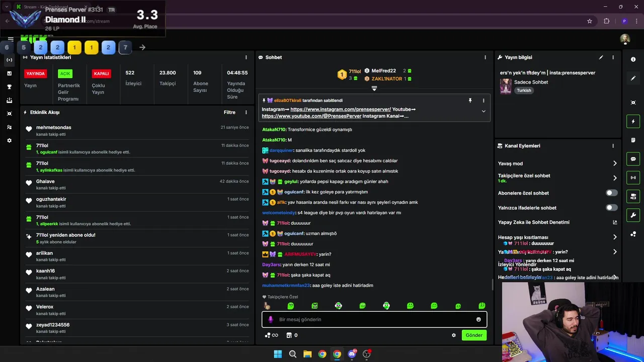Click the settings gear icon in left sidebar
The width and height of the screenshot is (644, 362).
click(9, 141)
